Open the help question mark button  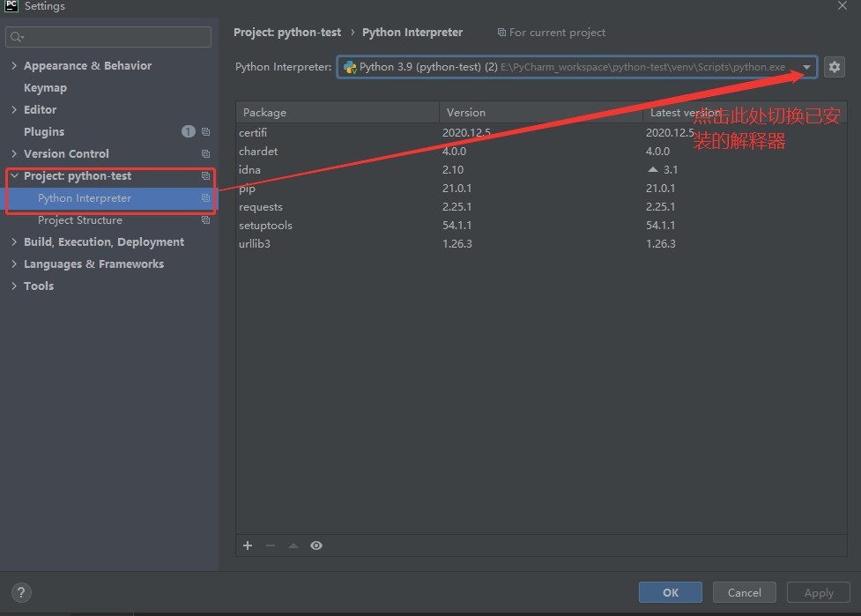[21, 592]
